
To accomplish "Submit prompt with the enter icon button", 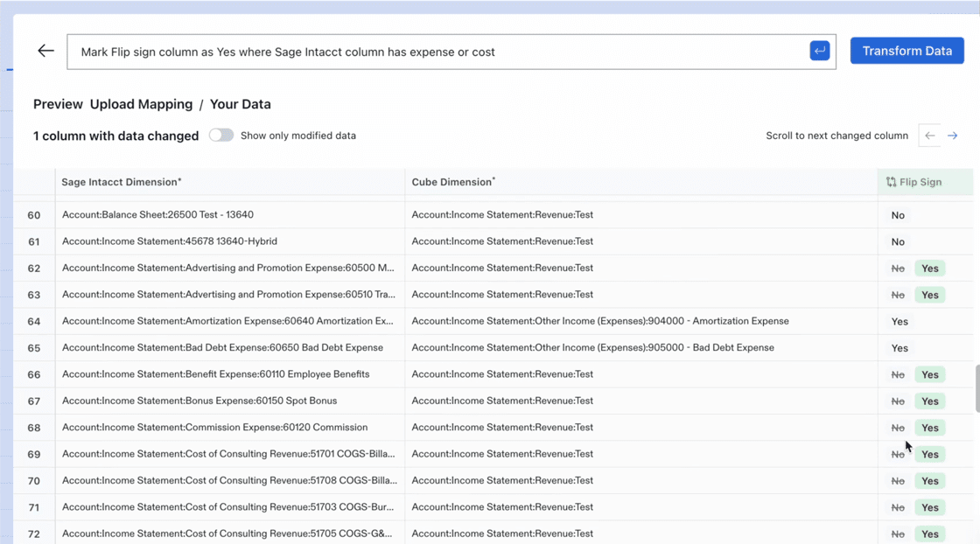I will [819, 51].
